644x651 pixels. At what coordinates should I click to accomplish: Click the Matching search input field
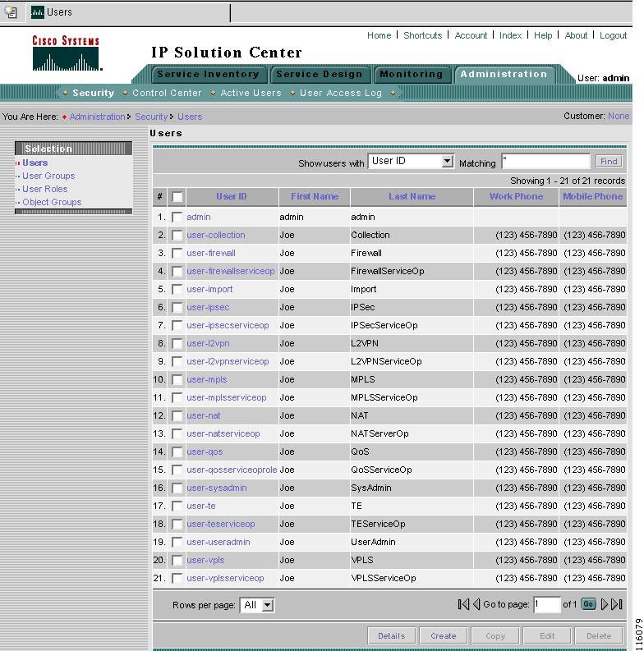pos(546,161)
